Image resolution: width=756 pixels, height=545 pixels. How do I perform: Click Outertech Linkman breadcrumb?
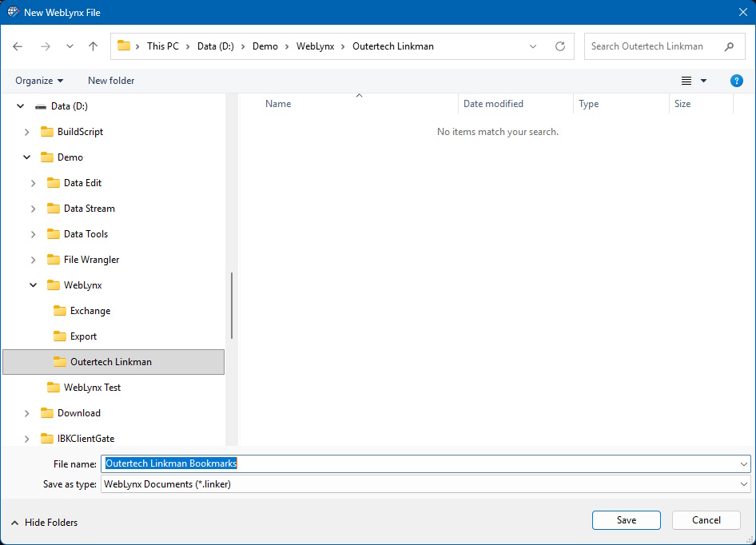[x=393, y=46]
